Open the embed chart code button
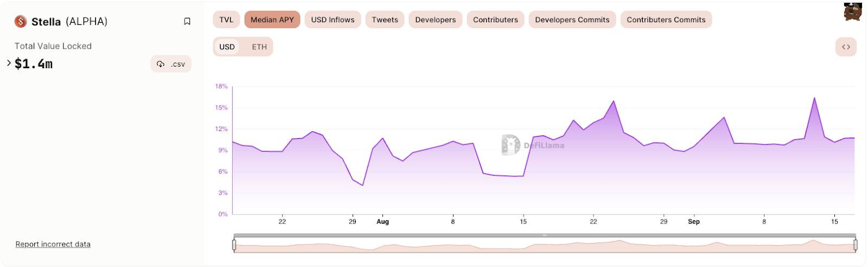This screenshot has height=267, width=868. [x=846, y=47]
